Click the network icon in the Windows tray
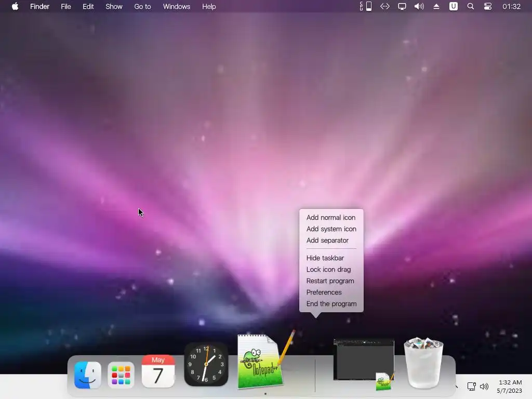The width and height of the screenshot is (532, 399). [471, 387]
